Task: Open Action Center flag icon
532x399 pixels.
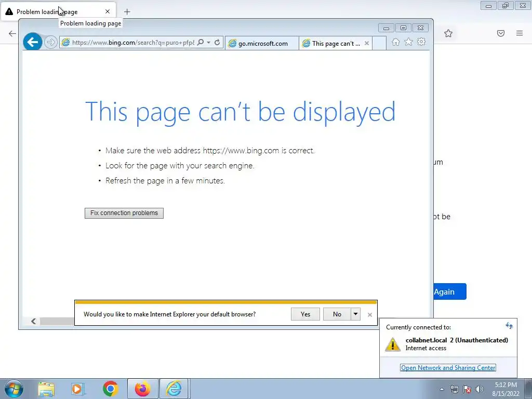Action: pyautogui.click(x=467, y=389)
